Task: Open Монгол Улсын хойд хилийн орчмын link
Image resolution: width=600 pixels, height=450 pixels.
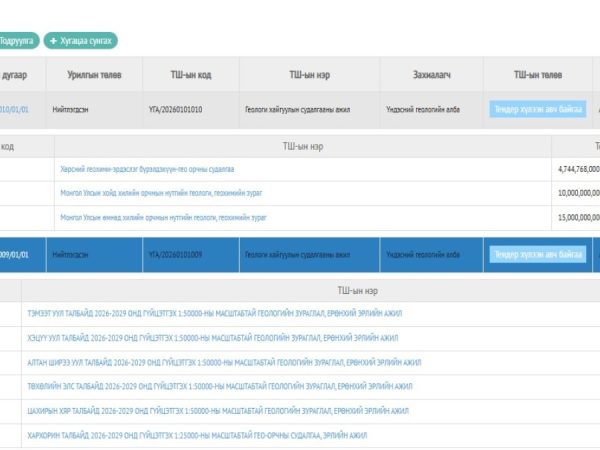Action: pyautogui.click(x=161, y=192)
